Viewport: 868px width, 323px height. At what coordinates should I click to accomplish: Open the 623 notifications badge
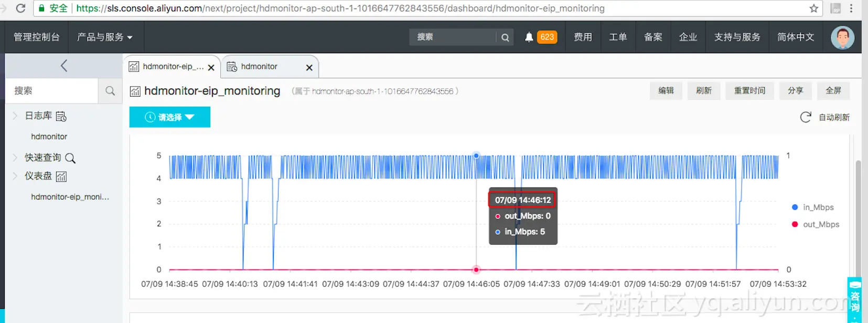547,37
